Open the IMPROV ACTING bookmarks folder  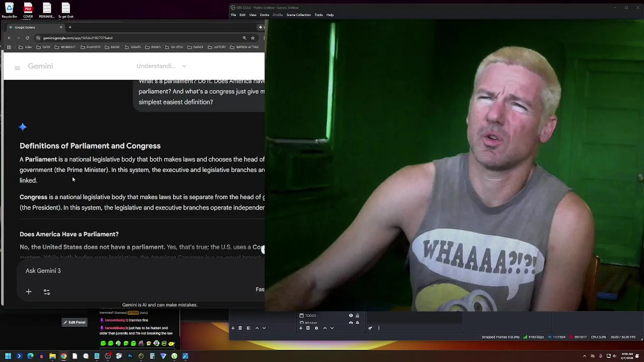(245, 47)
